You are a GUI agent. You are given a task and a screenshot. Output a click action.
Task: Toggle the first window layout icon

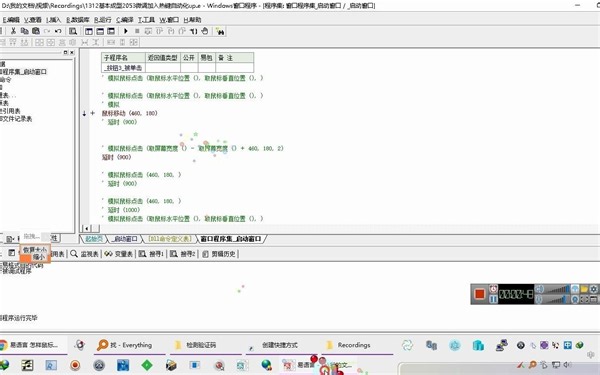tap(89, 31)
